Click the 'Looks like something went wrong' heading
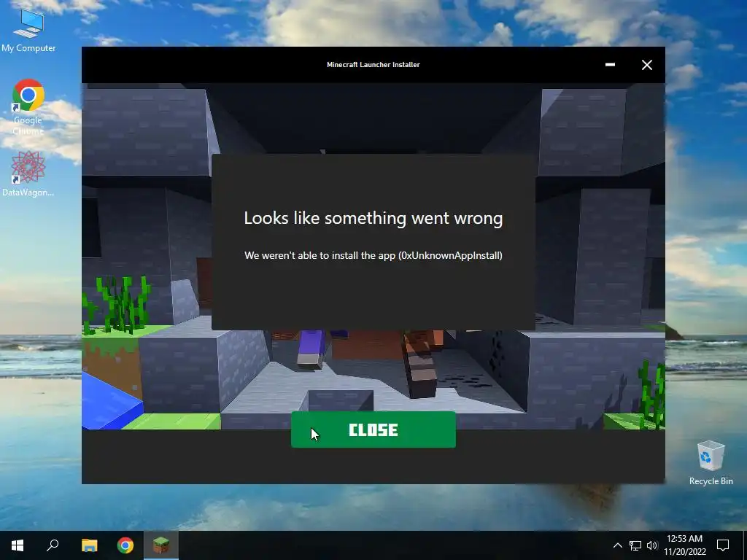 pyautogui.click(x=373, y=218)
